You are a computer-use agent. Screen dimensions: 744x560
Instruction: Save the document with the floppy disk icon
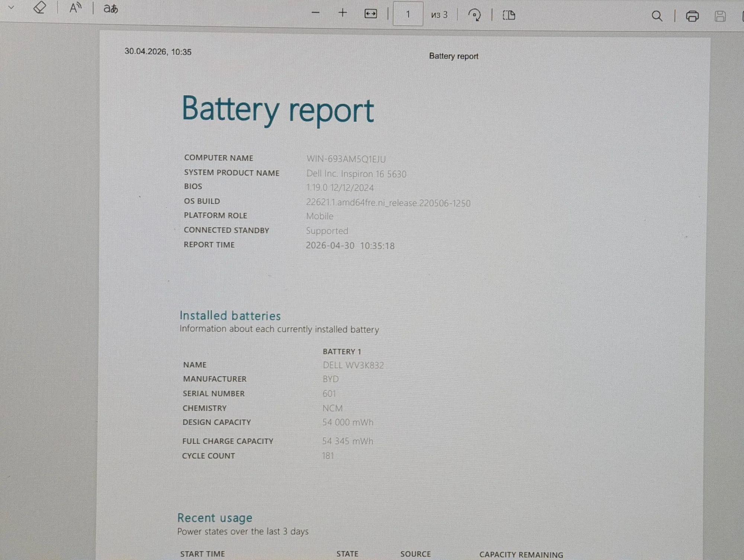tap(720, 16)
